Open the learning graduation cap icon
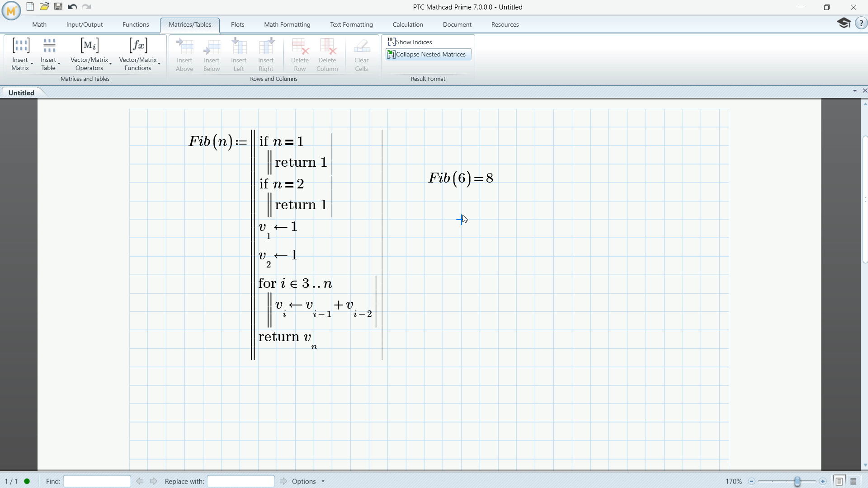 pos(844,23)
